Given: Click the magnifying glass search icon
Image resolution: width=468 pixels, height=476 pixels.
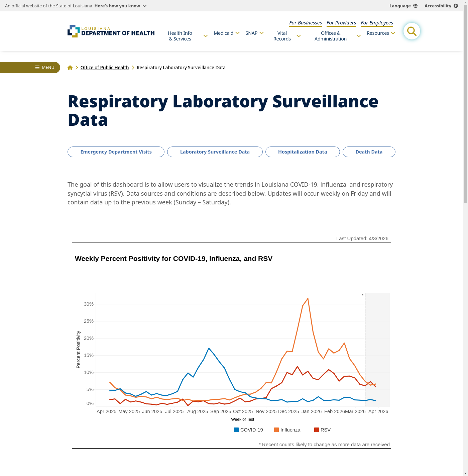Looking at the screenshot, I should [412, 31].
